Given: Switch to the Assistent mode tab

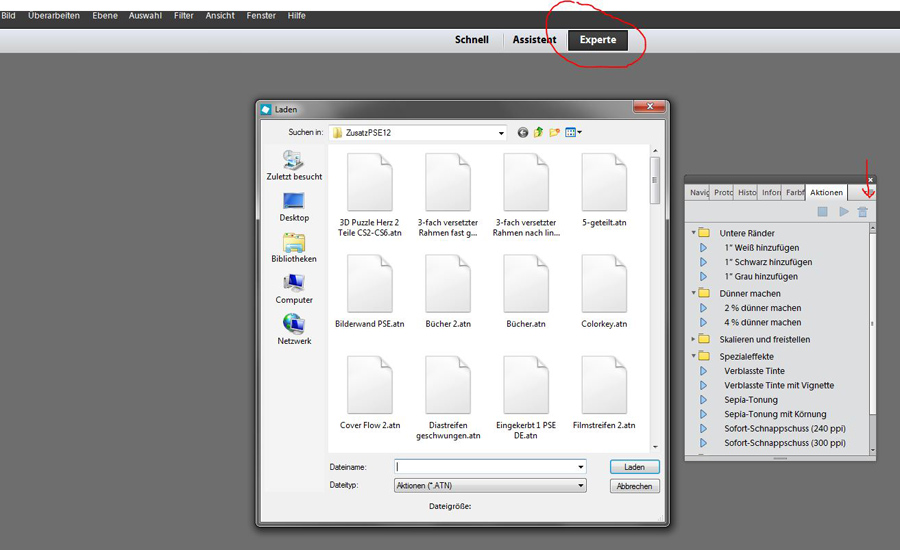Looking at the screenshot, I should pyautogui.click(x=534, y=40).
